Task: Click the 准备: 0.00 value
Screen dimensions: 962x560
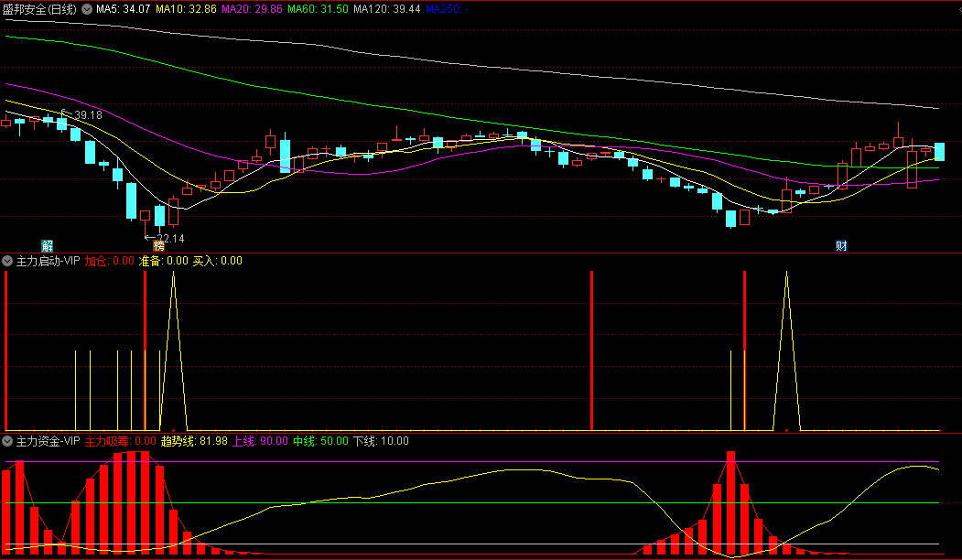Action: [x=163, y=261]
